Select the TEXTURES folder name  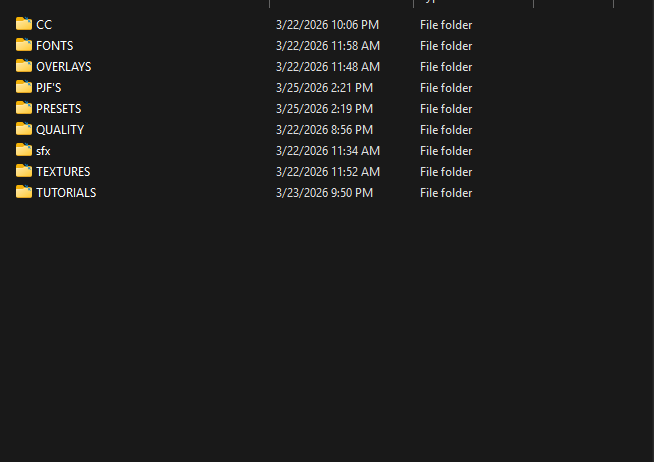coord(63,172)
